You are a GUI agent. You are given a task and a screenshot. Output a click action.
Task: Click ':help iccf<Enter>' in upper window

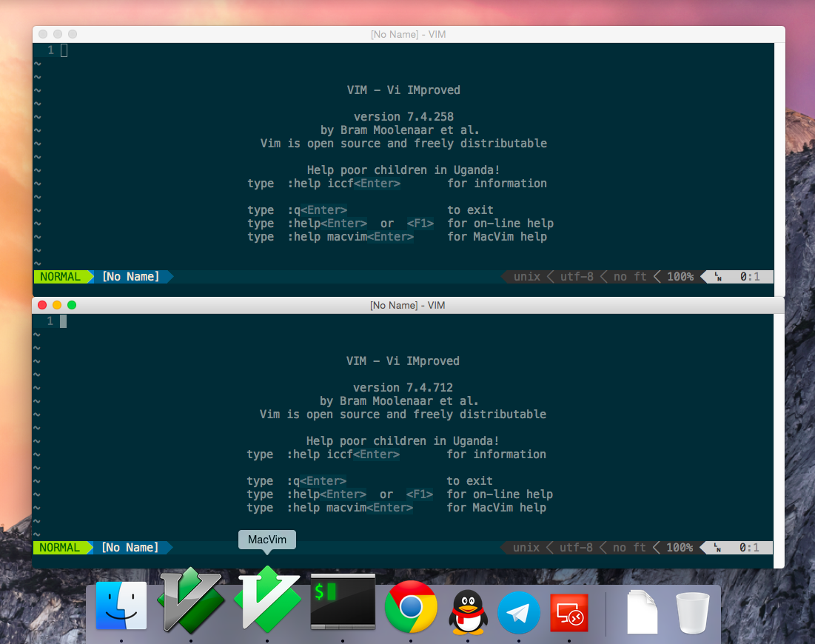click(x=343, y=184)
